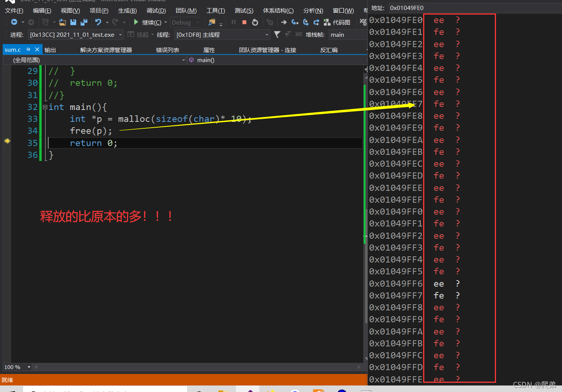Click the New Project icon in toolbar

point(45,22)
